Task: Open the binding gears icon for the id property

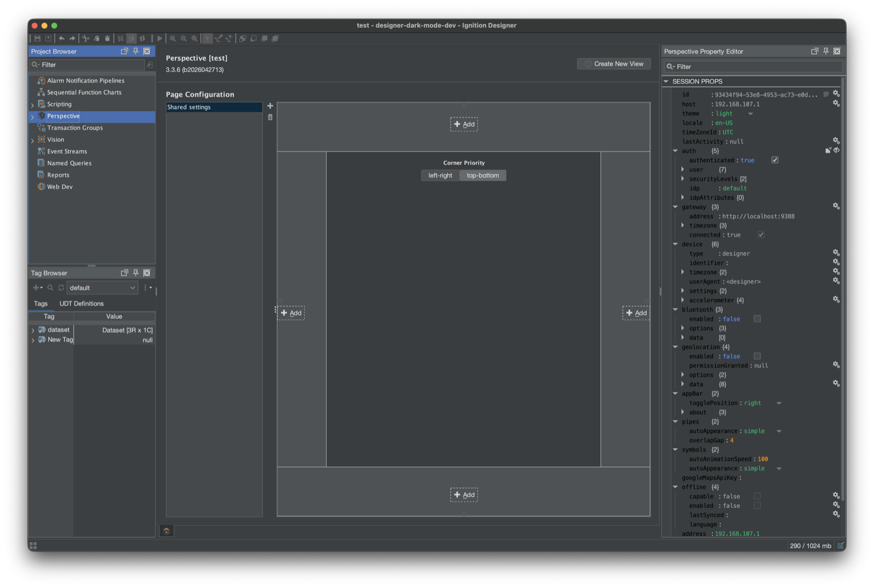Action: 836,94
